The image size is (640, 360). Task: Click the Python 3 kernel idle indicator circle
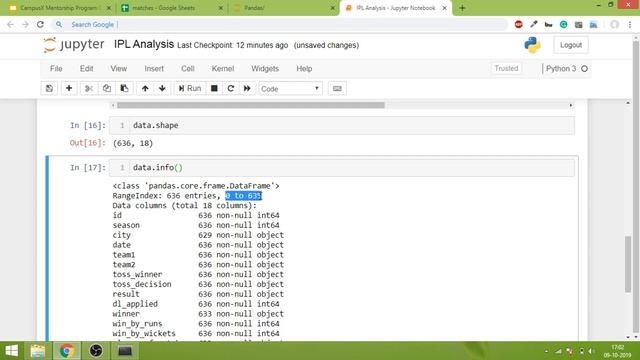tap(584, 69)
